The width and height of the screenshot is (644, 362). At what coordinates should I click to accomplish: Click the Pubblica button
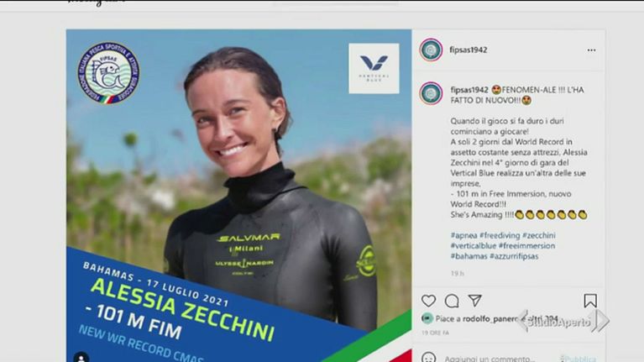tap(579, 359)
